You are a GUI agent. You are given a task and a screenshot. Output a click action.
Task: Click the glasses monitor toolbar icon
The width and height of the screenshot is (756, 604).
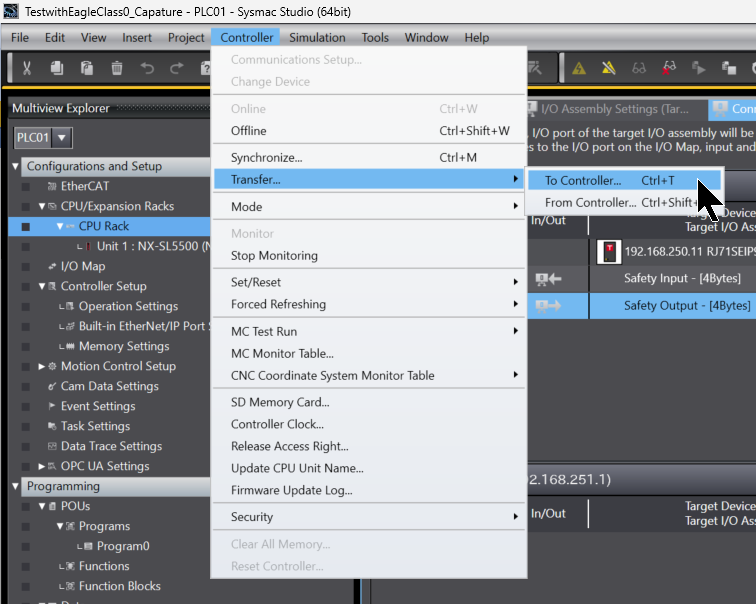[639, 68]
